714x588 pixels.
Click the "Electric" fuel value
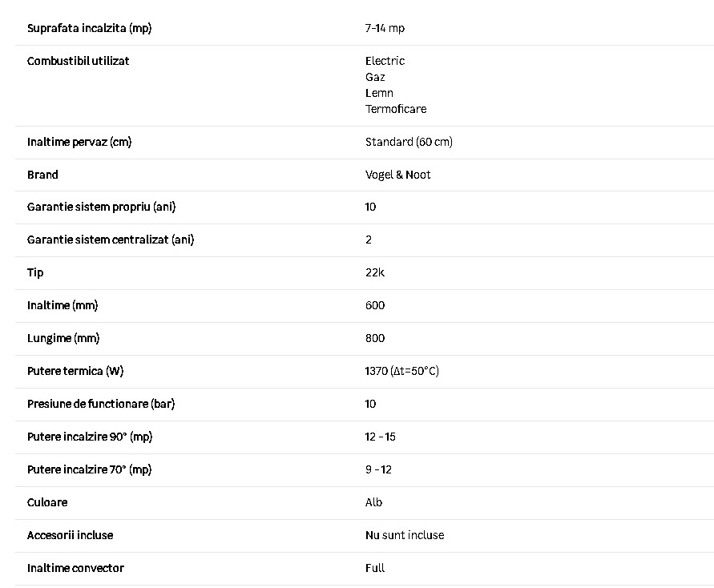(385, 61)
